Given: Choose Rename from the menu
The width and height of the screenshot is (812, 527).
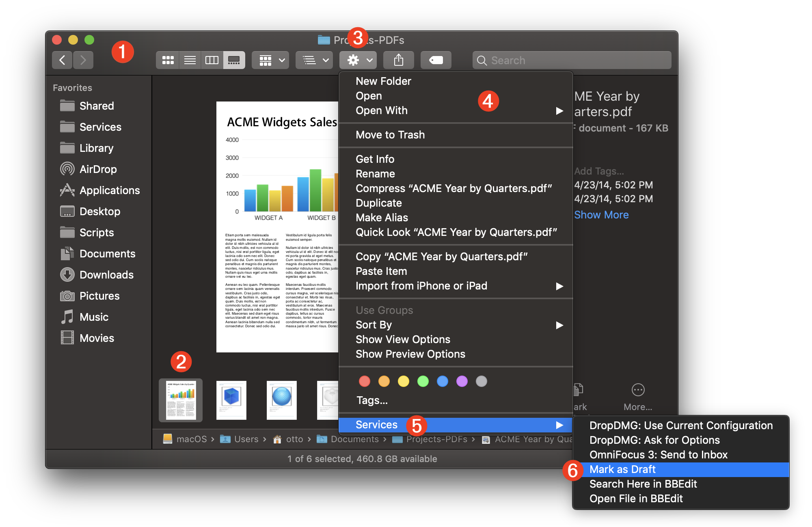Looking at the screenshot, I should [456, 174].
